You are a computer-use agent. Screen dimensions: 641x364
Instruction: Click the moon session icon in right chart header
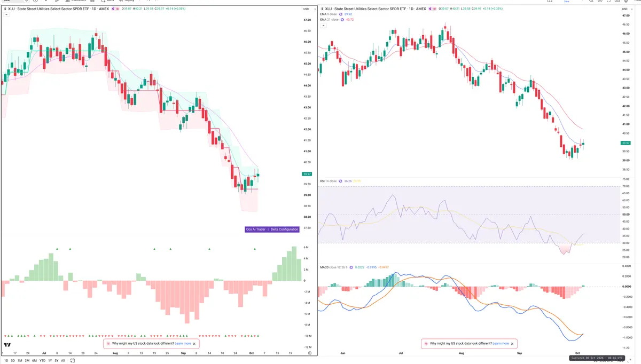point(430,9)
